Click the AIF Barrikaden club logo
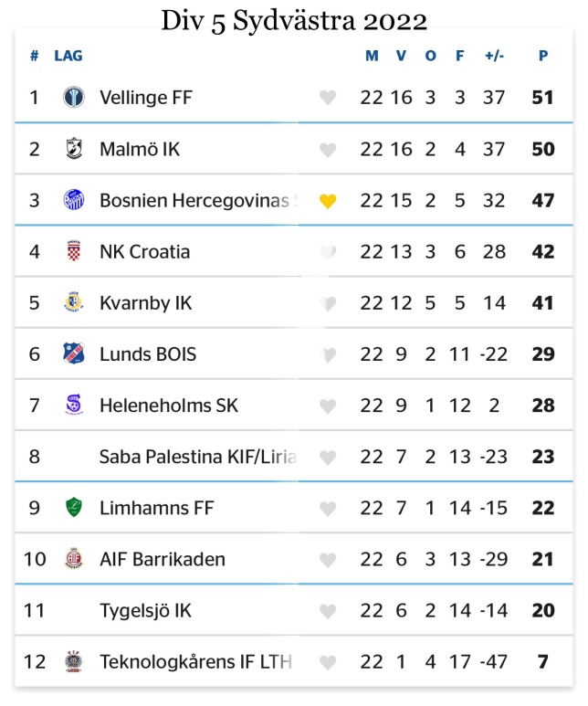The image size is (588, 706). coord(74,559)
